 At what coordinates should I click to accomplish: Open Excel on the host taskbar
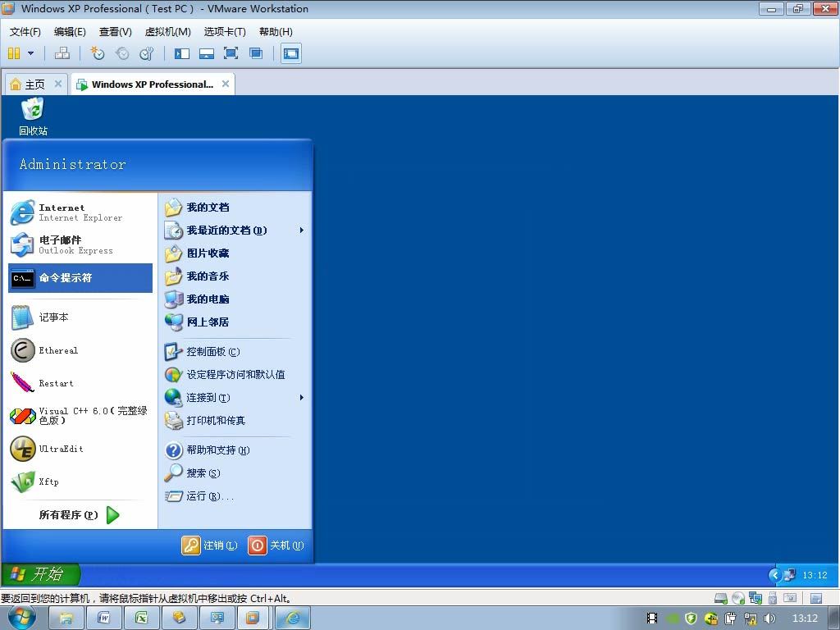pyautogui.click(x=141, y=619)
